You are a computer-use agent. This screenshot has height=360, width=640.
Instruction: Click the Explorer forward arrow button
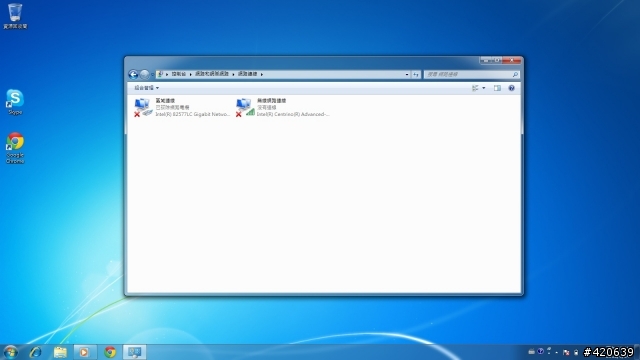(x=144, y=74)
